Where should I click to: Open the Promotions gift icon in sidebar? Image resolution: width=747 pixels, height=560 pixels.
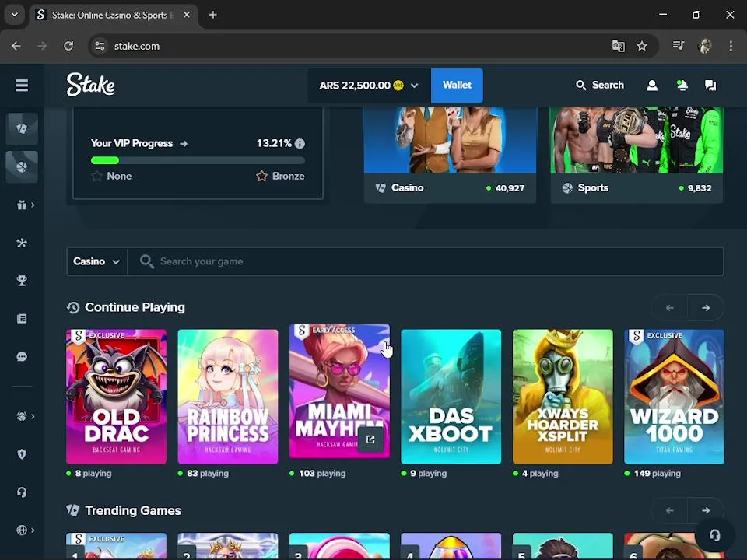pos(22,205)
